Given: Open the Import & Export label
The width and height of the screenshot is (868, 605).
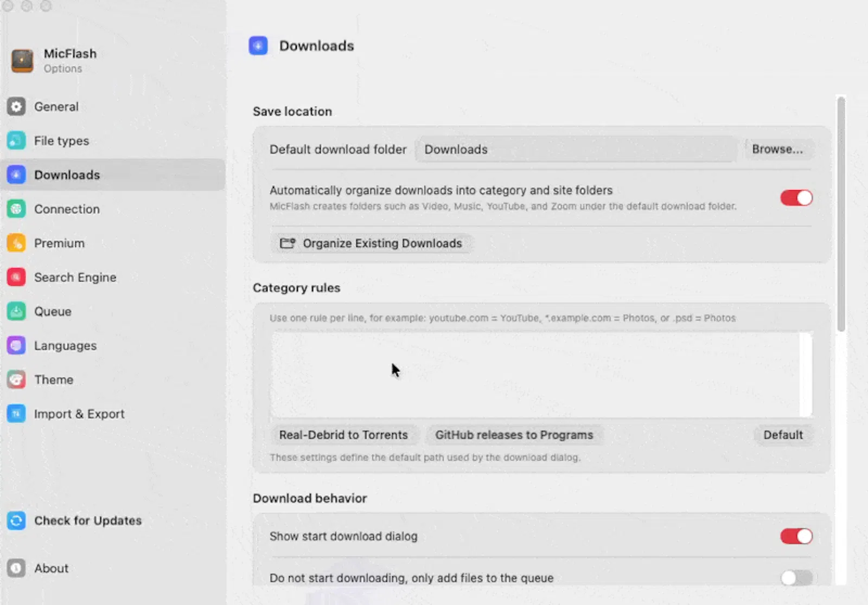Looking at the screenshot, I should tap(79, 414).
